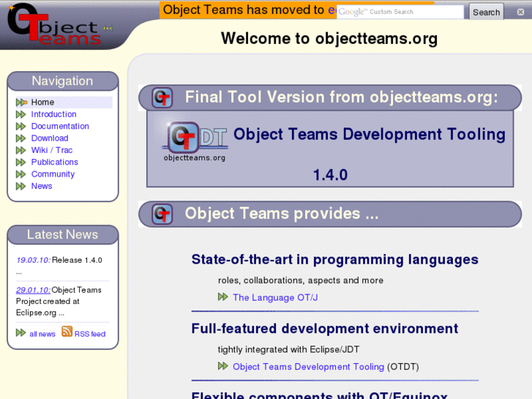The height and width of the screenshot is (399, 532).
Task: Click the tightly integrated with Eclipse/JDT text
Action: [x=288, y=349]
